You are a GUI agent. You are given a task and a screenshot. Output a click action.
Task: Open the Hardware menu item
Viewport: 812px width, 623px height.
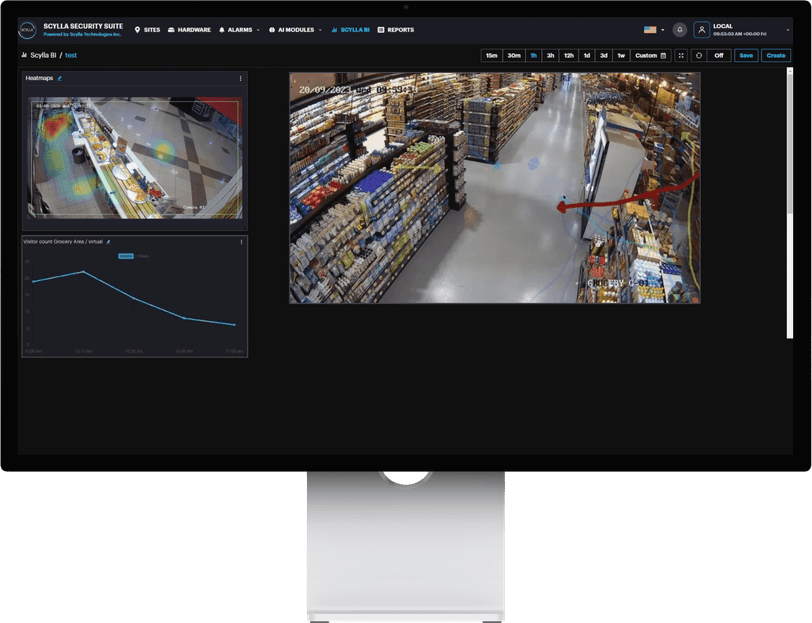pyautogui.click(x=189, y=30)
